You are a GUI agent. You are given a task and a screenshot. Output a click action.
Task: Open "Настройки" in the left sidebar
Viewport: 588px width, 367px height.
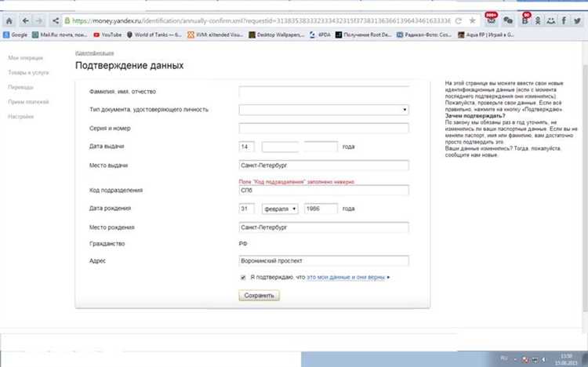click(21, 117)
